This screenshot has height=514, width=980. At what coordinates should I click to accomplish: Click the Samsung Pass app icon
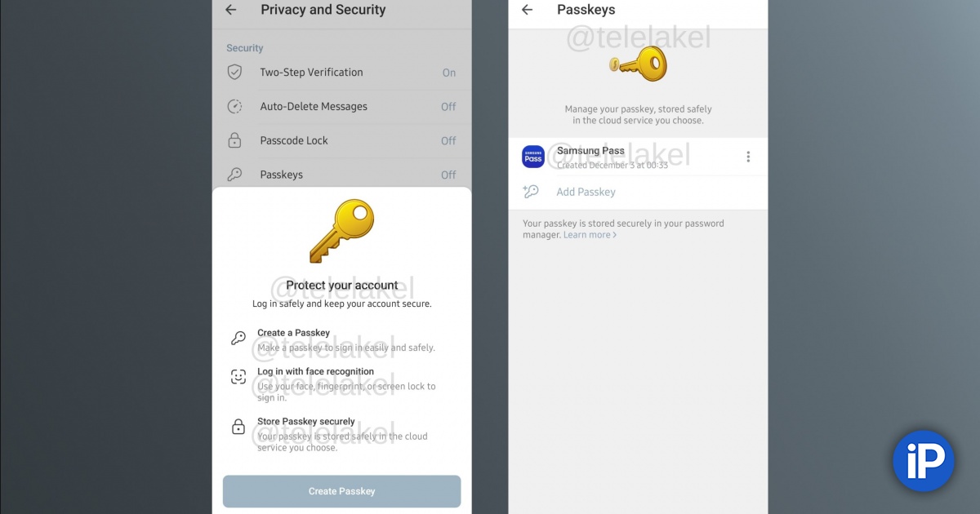pos(532,156)
